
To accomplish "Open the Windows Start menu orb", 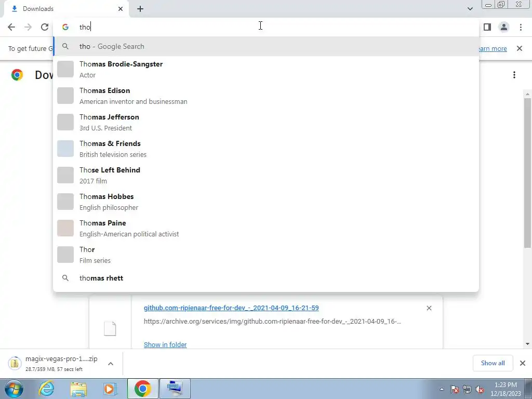I will (x=14, y=389).
